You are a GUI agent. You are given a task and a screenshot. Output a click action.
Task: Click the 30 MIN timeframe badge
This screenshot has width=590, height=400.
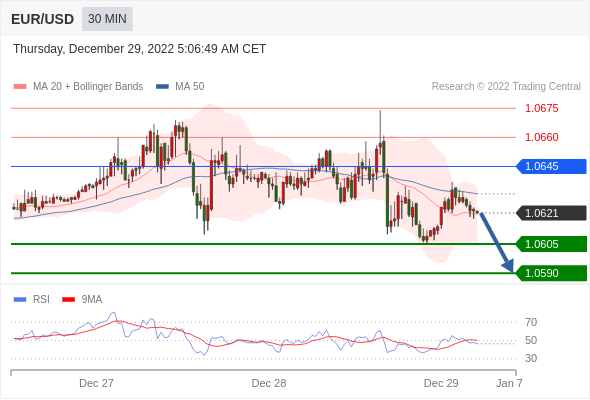click(x=107, y=19)
